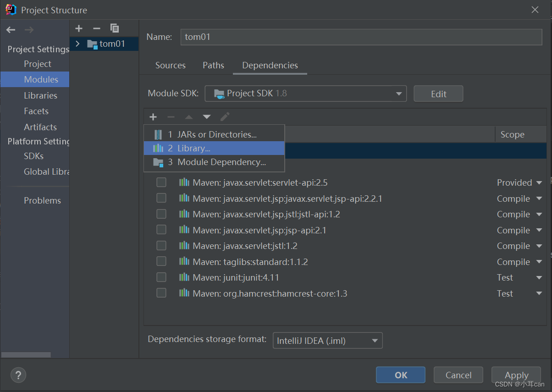Open scope dropdown for junit:junit:4.11
552x392 pixels.
click(539, 278)
